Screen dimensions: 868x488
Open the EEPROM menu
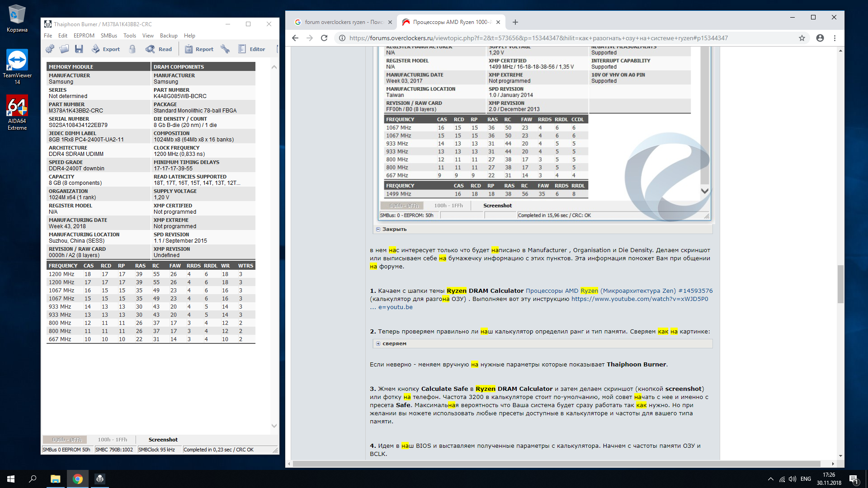coord(84,36)
